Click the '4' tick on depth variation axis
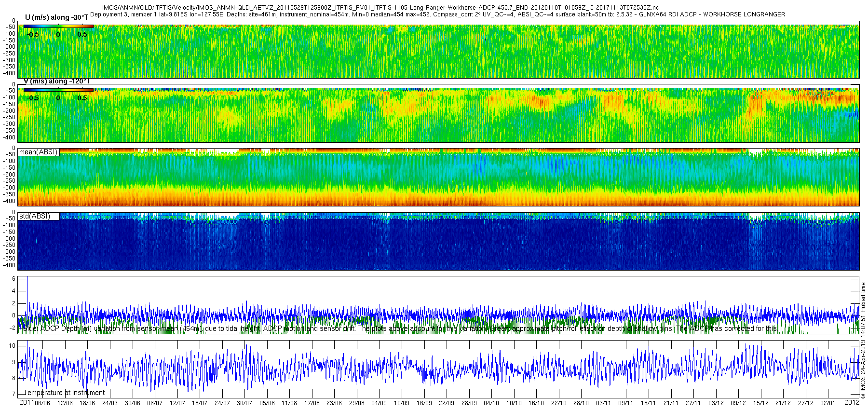The width and height of the screenshot is (868, 410). [x=14, y=291]
